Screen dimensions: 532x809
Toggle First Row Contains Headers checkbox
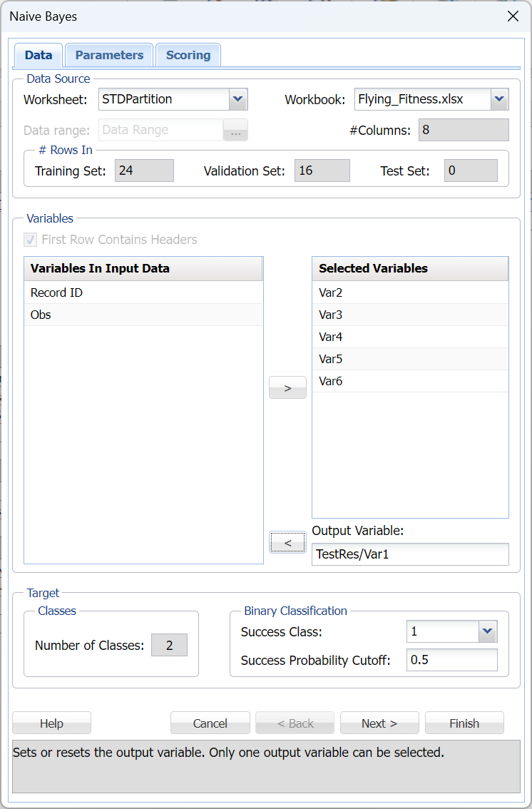(x=31, y=240)
